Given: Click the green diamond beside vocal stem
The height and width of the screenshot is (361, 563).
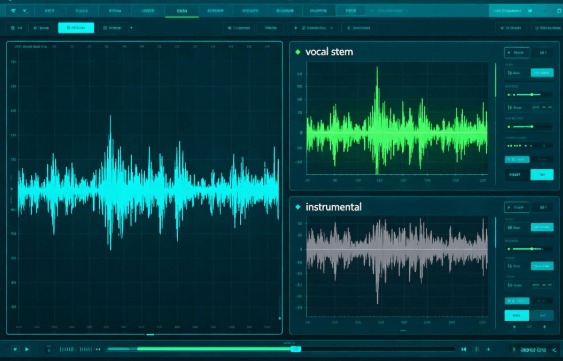Looking at the screenshot, I should pyautogui.click(x=298, y=52).
